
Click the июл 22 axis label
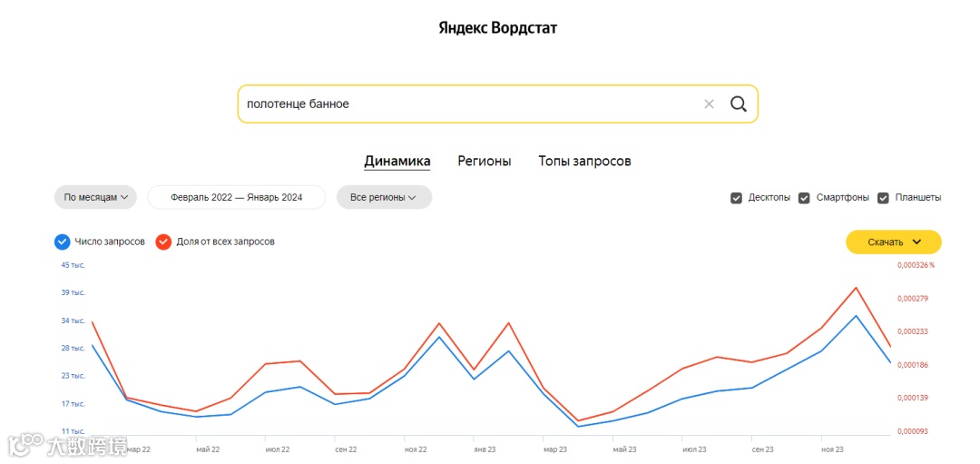point(278,449)
